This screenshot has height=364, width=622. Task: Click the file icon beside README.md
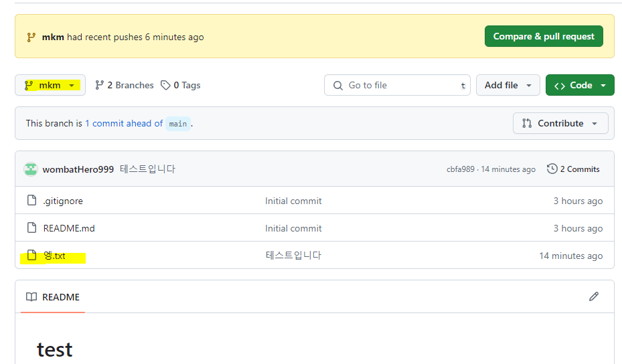(x=31, y=228)
